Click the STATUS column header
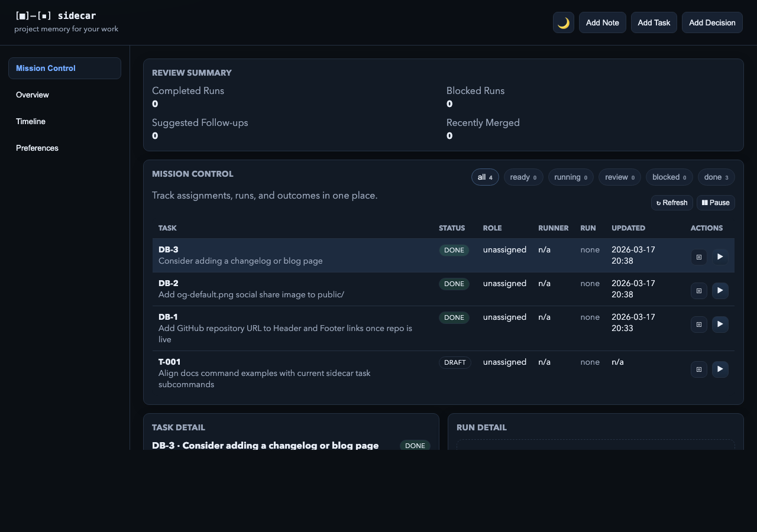This screenshot has width=757, height=532. point(452,228)
